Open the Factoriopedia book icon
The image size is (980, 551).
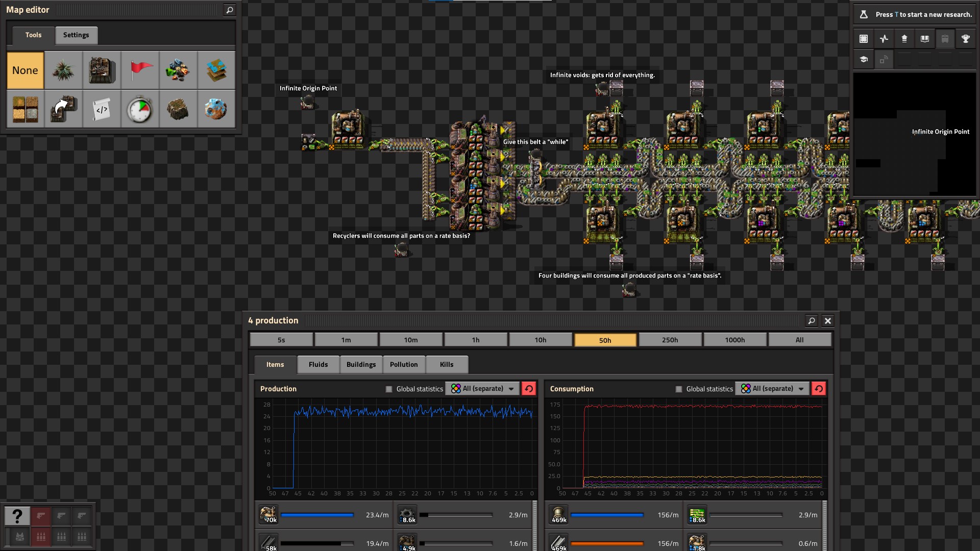(x=925, y=39)
